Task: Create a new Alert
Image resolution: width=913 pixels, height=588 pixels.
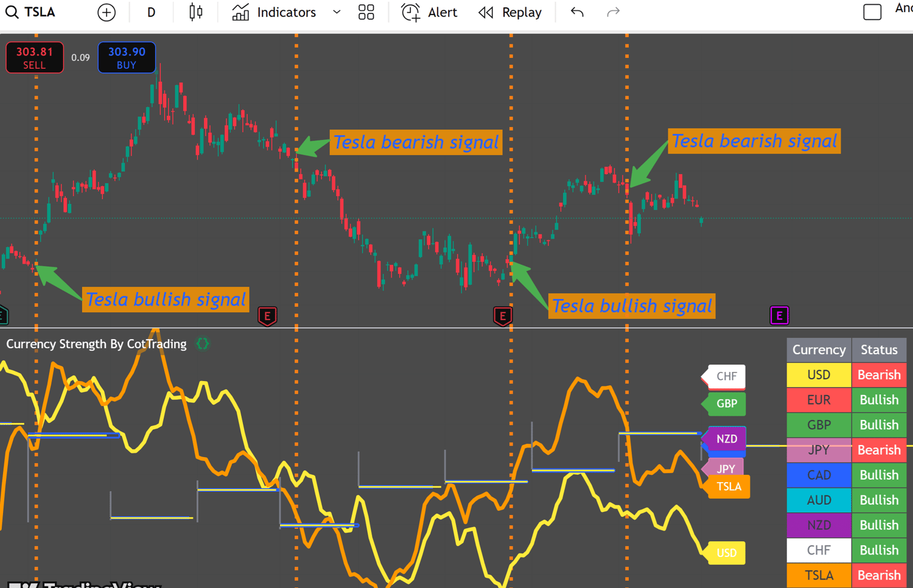Action: click(x=429, y=12)
